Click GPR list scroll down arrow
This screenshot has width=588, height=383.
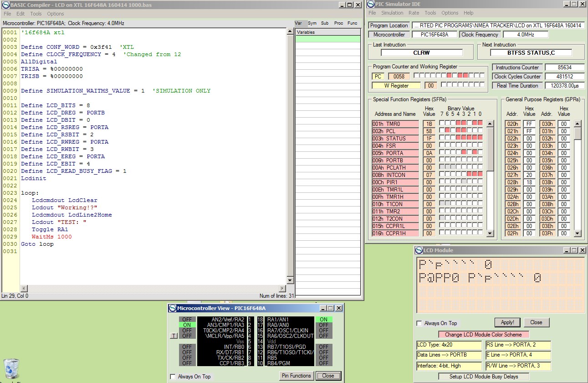pos(578,233)
